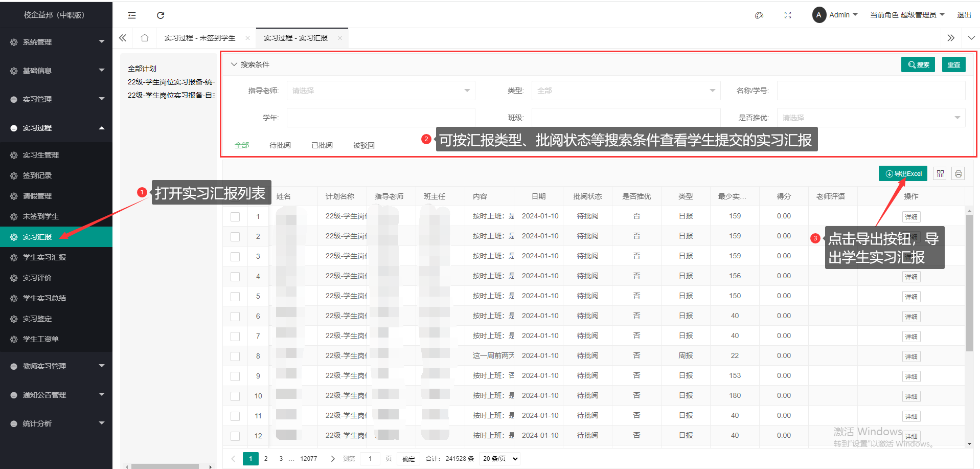Expand the 类型 dropdown
Viewport: 980px width, 469px height.
coord(626,91)
